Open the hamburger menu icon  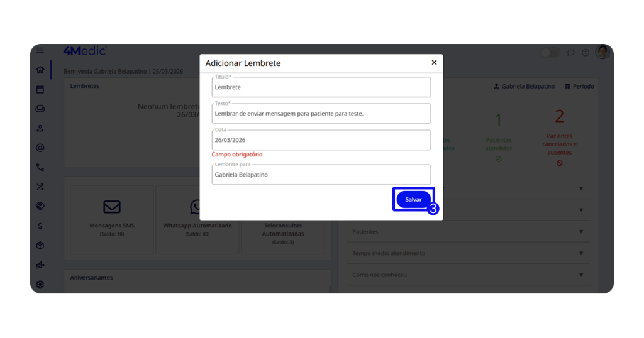click(40, 51)
